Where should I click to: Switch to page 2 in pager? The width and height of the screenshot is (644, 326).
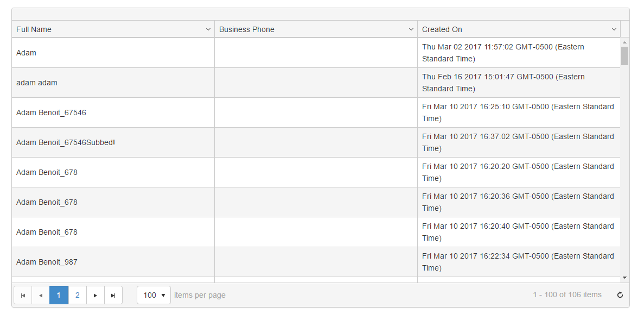click(77, 295)
